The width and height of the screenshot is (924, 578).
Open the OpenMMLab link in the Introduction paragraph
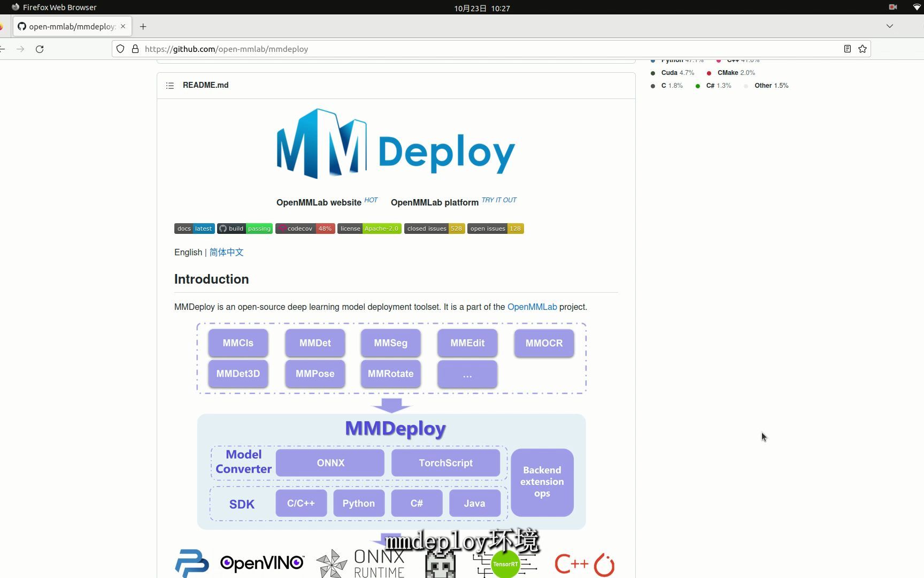pos(532,307)
